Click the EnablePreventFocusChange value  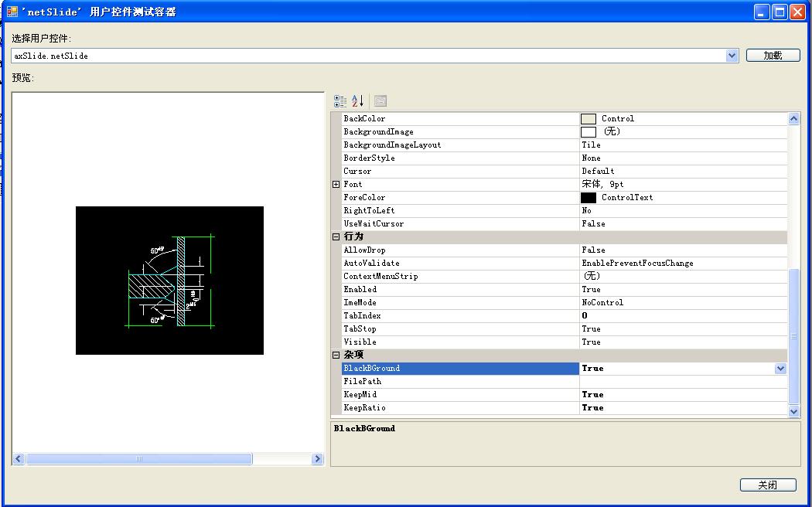[637, 263]
